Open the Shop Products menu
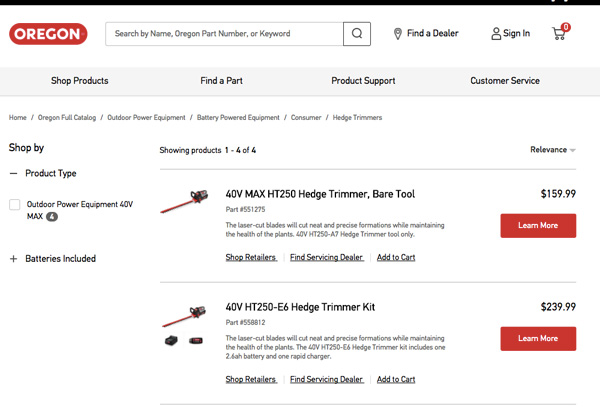Viewport: 600px width, 413px height. click(x=79, y=81)
